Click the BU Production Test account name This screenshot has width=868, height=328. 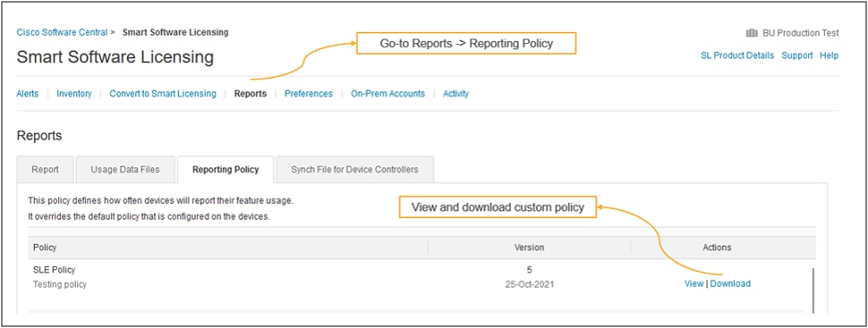coord(801,33)
